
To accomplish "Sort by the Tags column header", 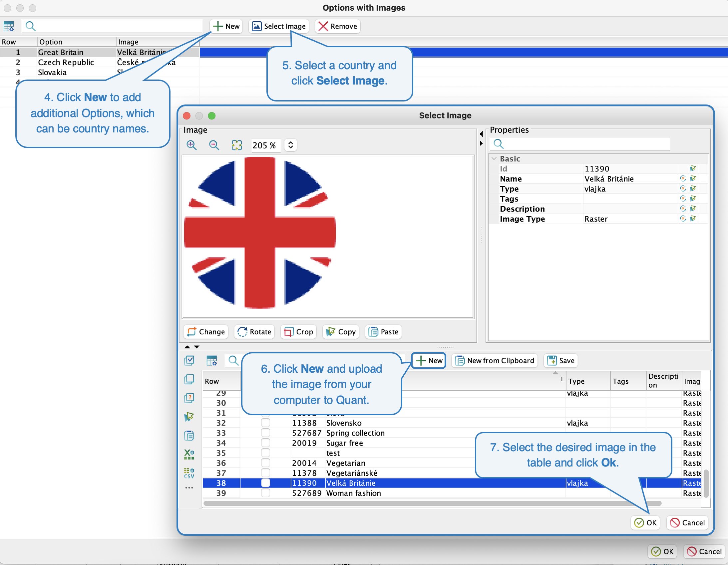I will pyautogui.click(x=628, y=381).
